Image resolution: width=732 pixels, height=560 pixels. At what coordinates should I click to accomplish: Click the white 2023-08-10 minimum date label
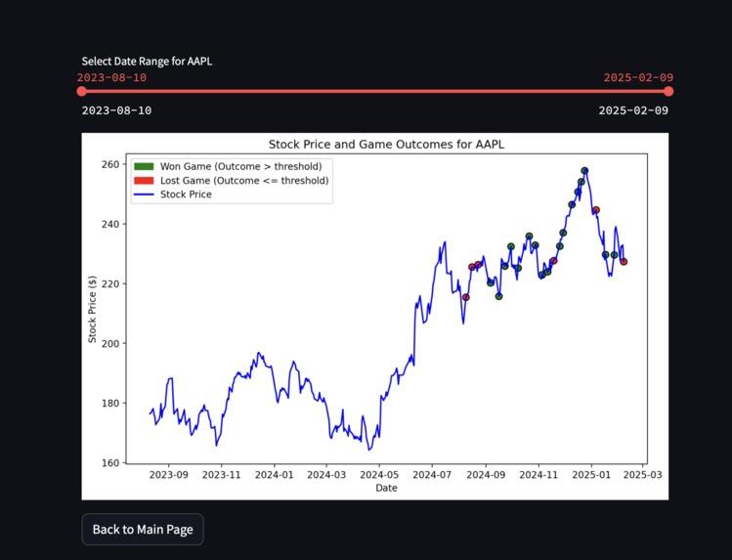(x=116, y=110)
